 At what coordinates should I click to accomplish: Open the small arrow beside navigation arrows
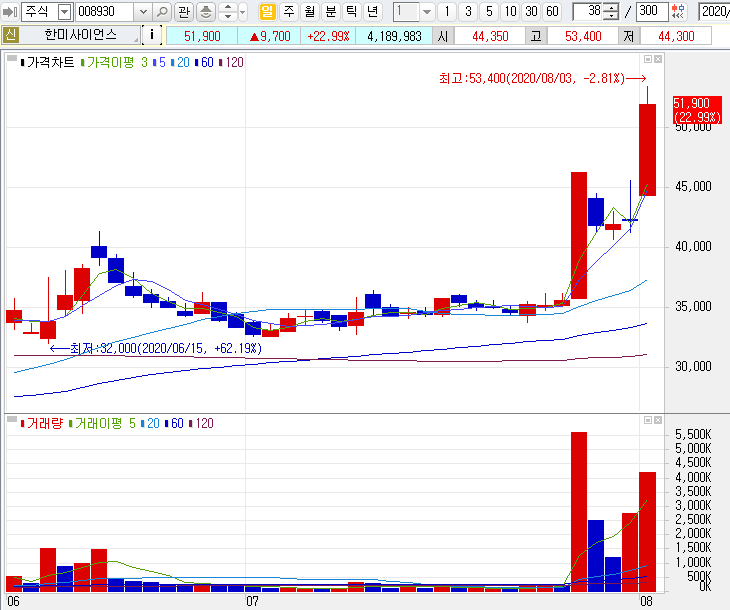click(243, 12)
